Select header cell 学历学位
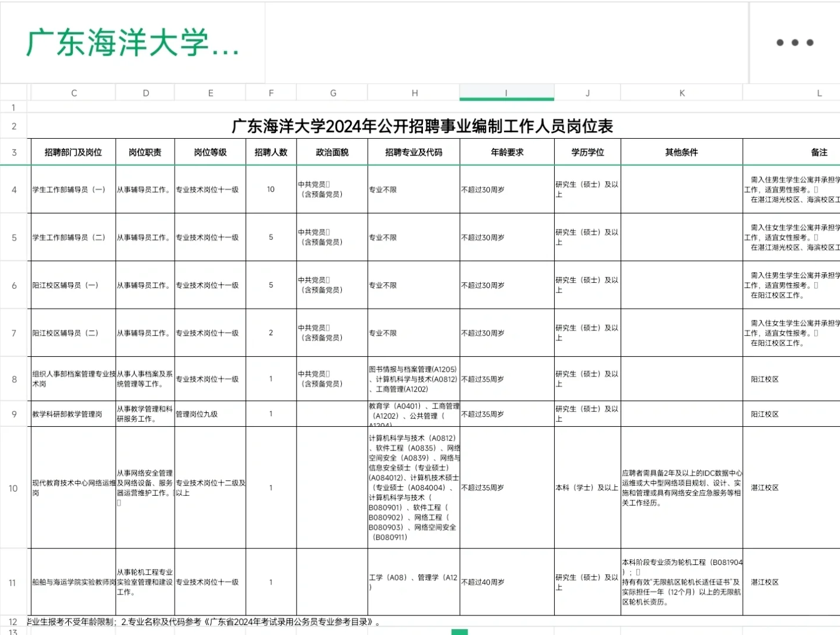 [587, 152]
